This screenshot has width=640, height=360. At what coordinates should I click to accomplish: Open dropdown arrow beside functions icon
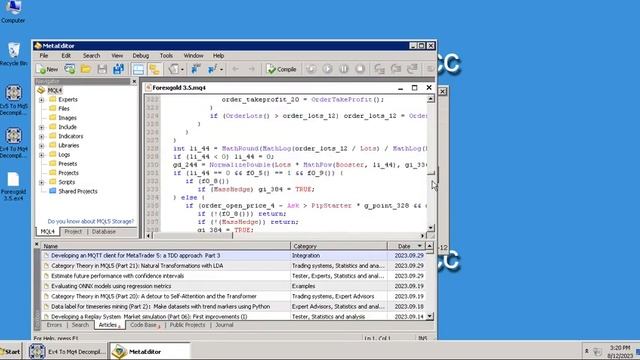(x=221, y=69)
